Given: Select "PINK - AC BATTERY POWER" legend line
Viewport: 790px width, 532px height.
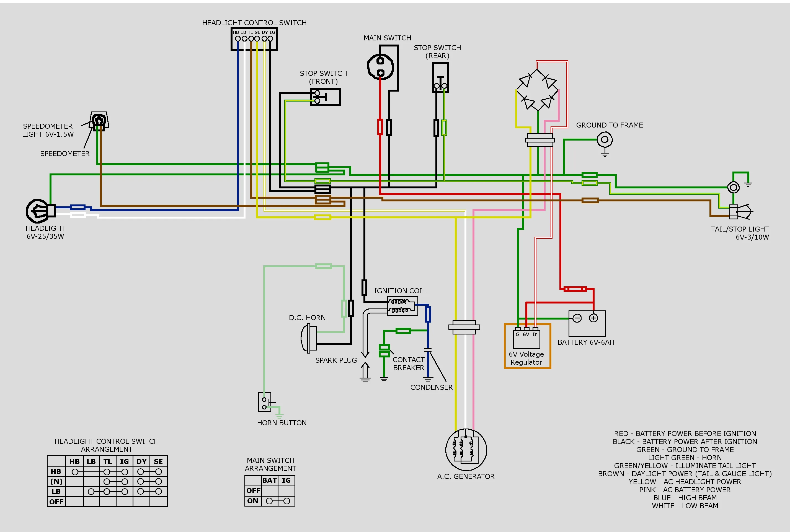Looking at the screenshot, I should [x=685, y=490].
